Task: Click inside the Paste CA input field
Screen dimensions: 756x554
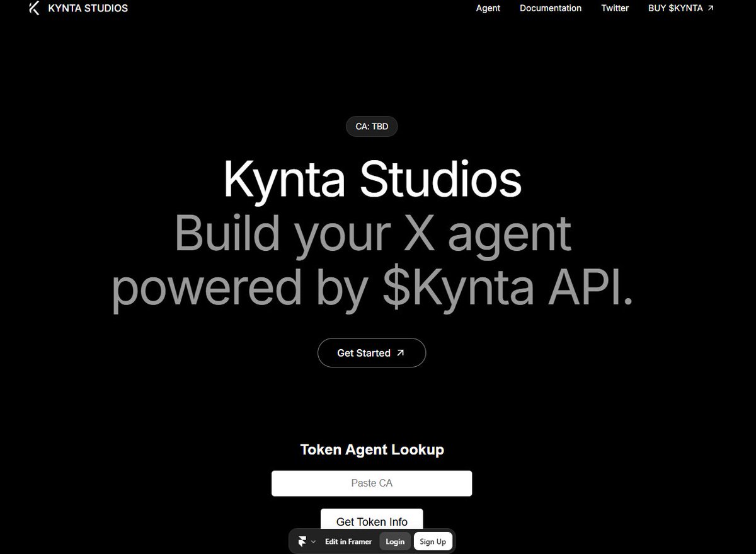Action: pos(372,483)
